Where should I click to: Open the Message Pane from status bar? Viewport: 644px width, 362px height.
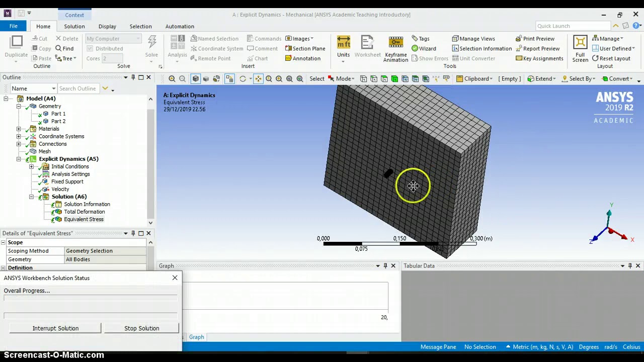[438, 347]
